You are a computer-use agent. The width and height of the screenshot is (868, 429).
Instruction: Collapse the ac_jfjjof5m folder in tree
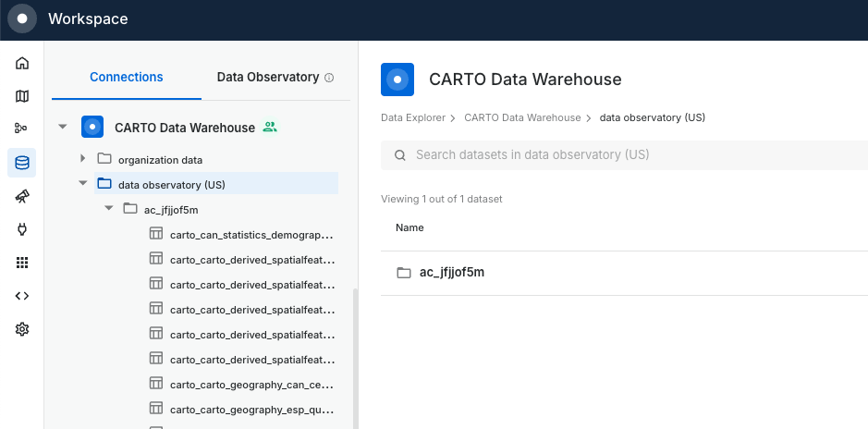click(x=108, y=209)
